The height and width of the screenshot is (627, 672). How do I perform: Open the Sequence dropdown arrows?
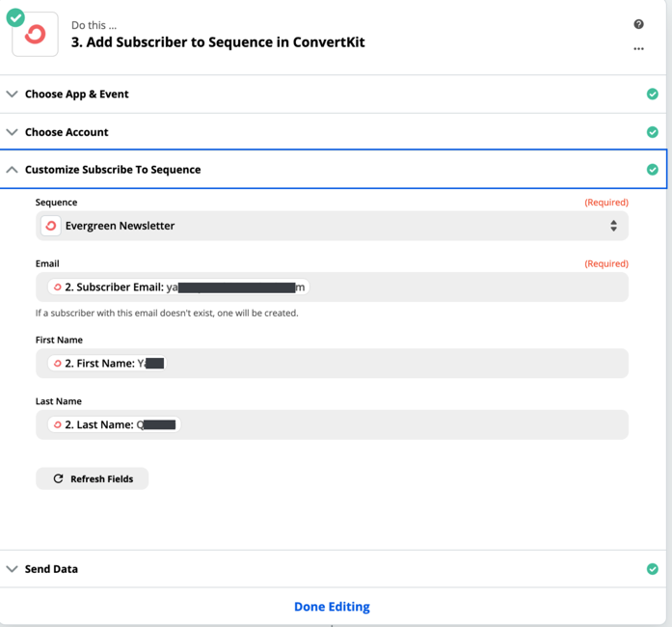[x=614, y=226]
